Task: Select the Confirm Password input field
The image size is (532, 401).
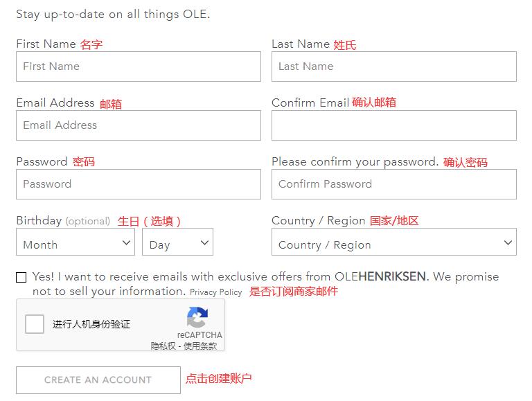Action: click(x=393, y=184)
